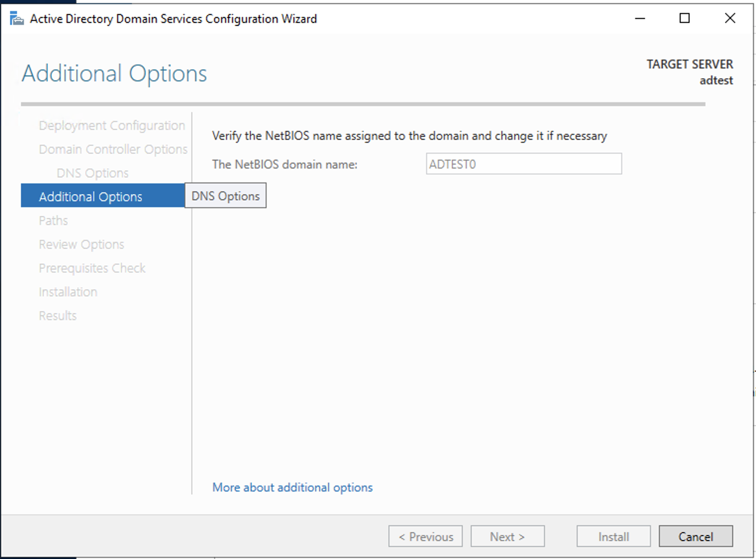Open the Review Options step
The image size is (756, 559).
pos(81,244)
